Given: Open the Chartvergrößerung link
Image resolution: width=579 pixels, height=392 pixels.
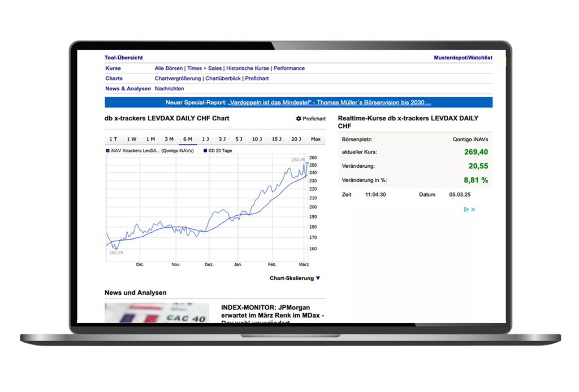Looking at the screenshot, I should 178,79.
